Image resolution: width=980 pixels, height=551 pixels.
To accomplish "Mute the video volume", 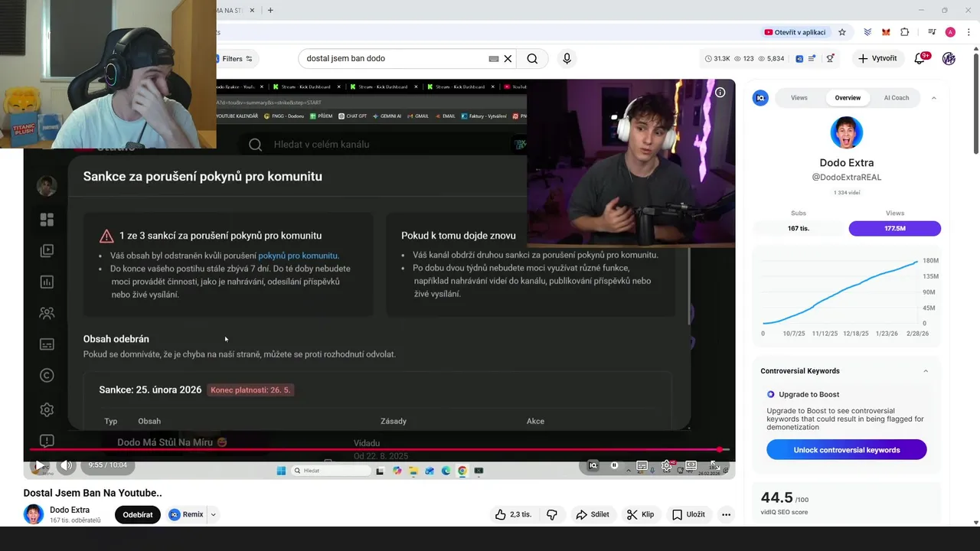I will pyautogui.click(x=67, y=465).
